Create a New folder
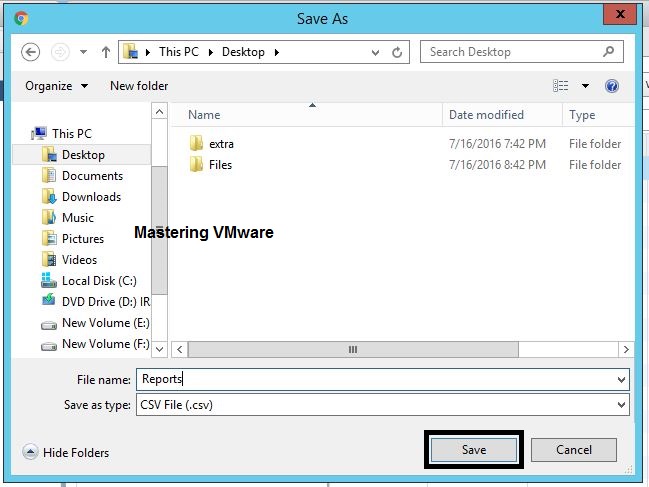 pyautogui.click(x=139, y=86)
